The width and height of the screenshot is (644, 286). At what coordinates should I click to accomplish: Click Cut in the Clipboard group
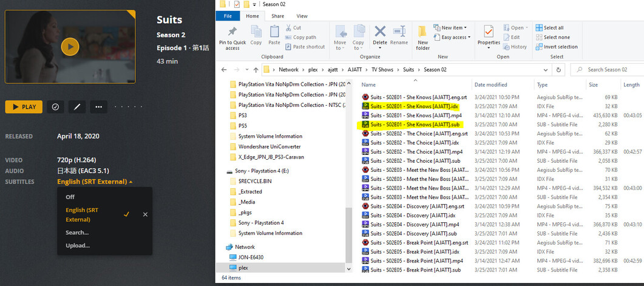(293, 27)
